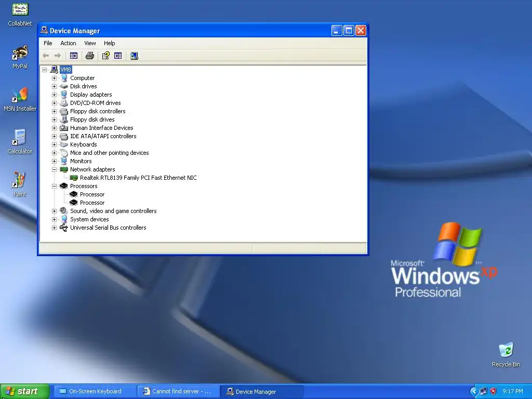The width and height of the screenshot is (532, 399).
Task: Click the Processors category chip icon
Action: click(x=64, y=186)
